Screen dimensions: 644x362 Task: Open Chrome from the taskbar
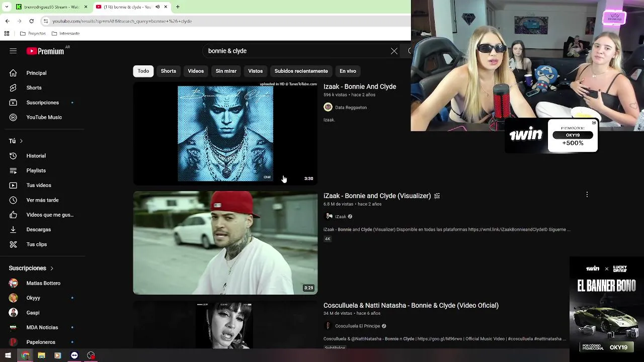(x=25, y=355)
